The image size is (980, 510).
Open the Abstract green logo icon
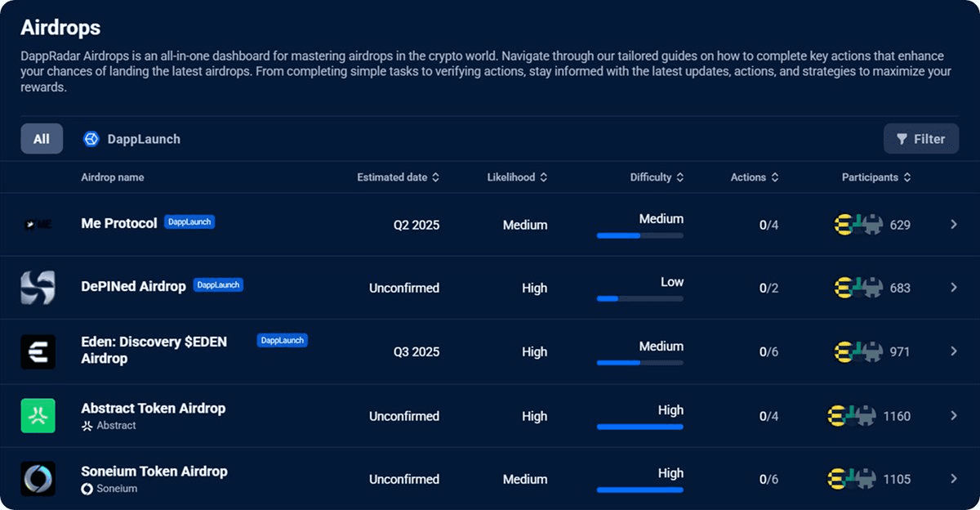point(38,414)
